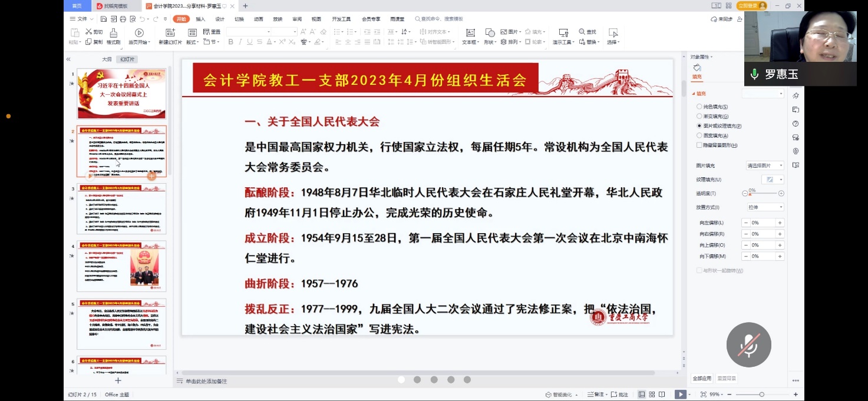This screenshot has width=868, height=401.
Task: Open the 动画 Animation ribbon tab
Action: [258, 19]
